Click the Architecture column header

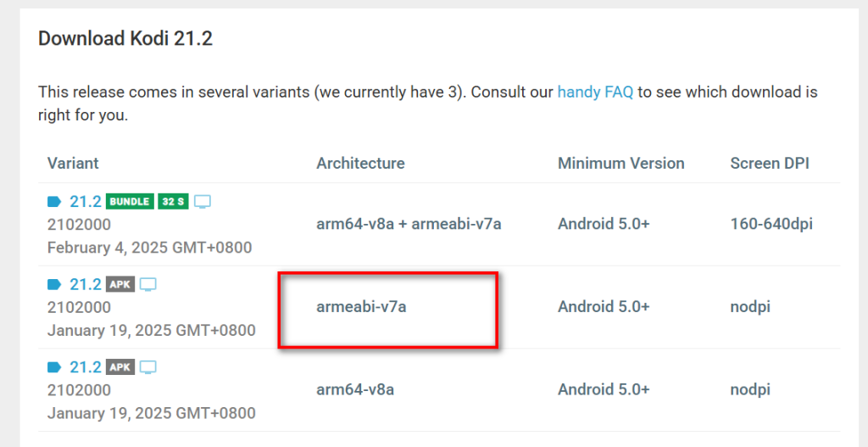[x=360, y=164]
